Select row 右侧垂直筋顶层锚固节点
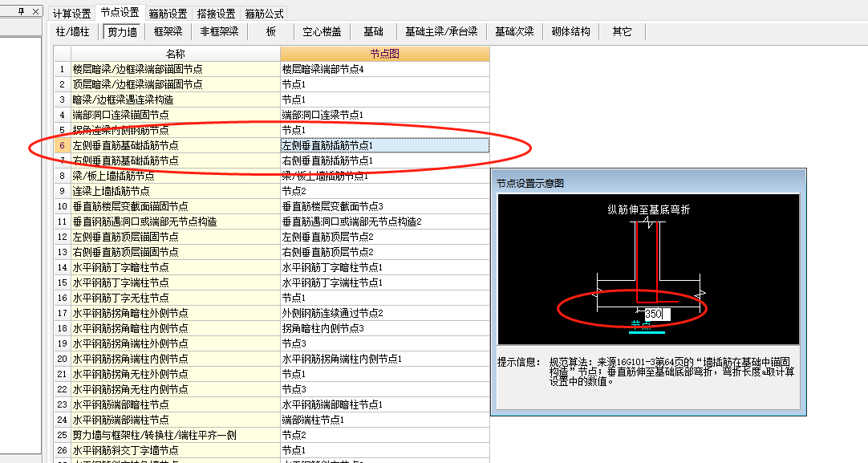The width and height of the screenshot is (868, 463). [176, 252]
